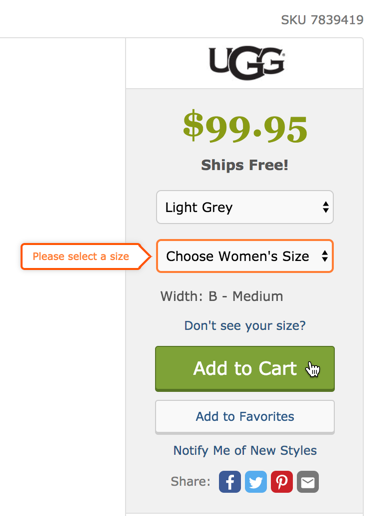Click the Add to Favorites button
This screenshot has width=384, height=516.
[x=245, y=417]
